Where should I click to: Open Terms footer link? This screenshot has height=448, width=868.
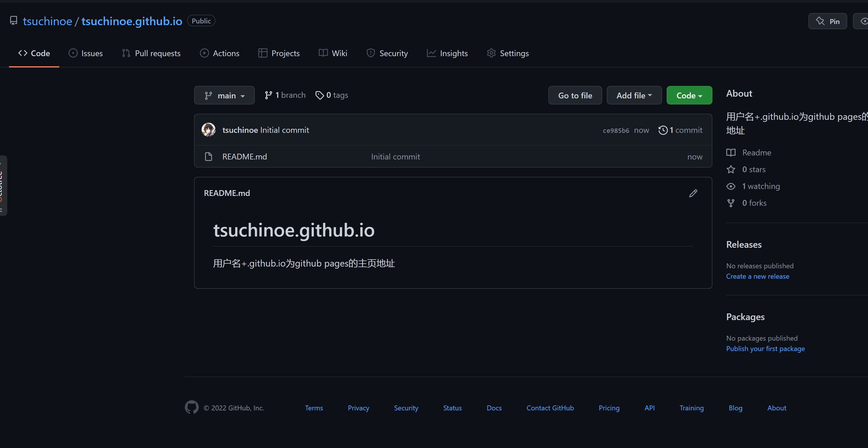click(x=314, y=408)
